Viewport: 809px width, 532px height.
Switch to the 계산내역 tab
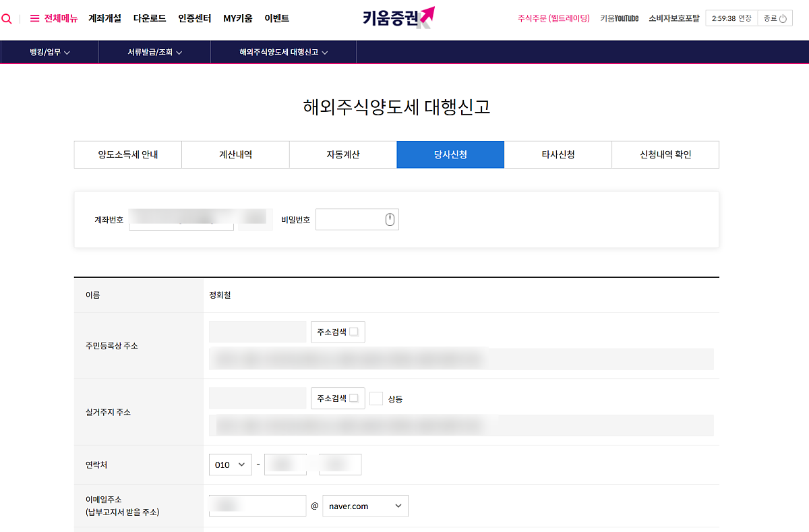[235, 154]
